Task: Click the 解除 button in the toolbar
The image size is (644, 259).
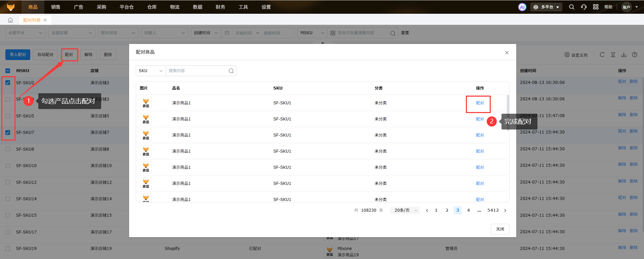Action: point(88,55)
